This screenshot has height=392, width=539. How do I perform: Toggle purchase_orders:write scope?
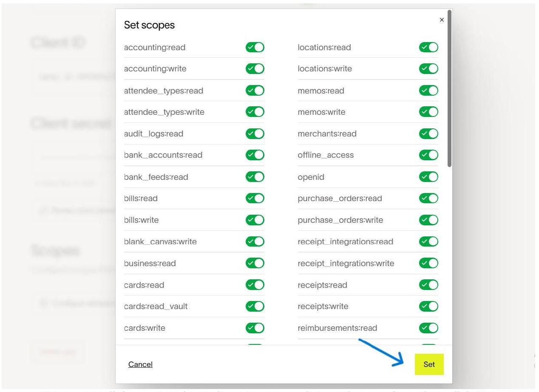pyautogui.click(x=428, y=220)
